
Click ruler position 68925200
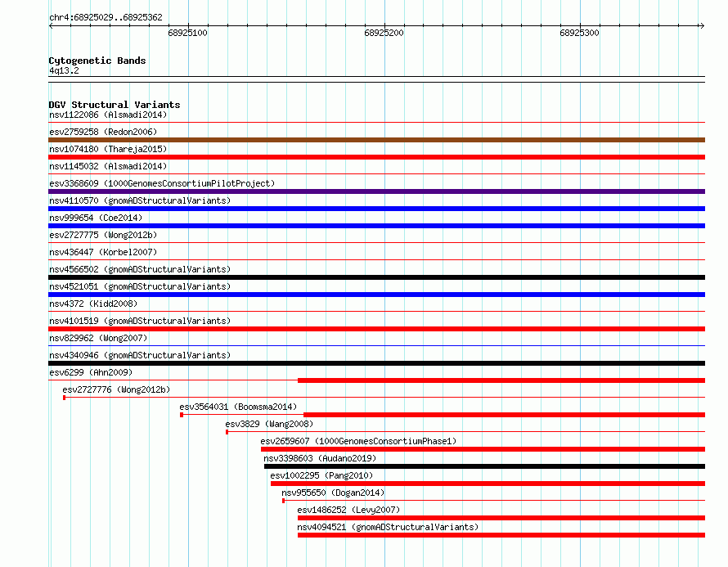click(384, 33)
